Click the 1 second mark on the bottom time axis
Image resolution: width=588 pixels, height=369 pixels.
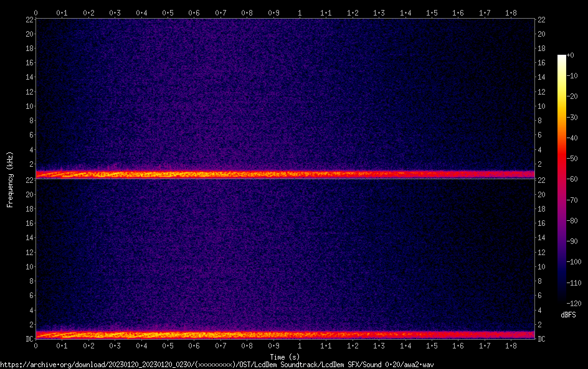[x=300, y=345]
